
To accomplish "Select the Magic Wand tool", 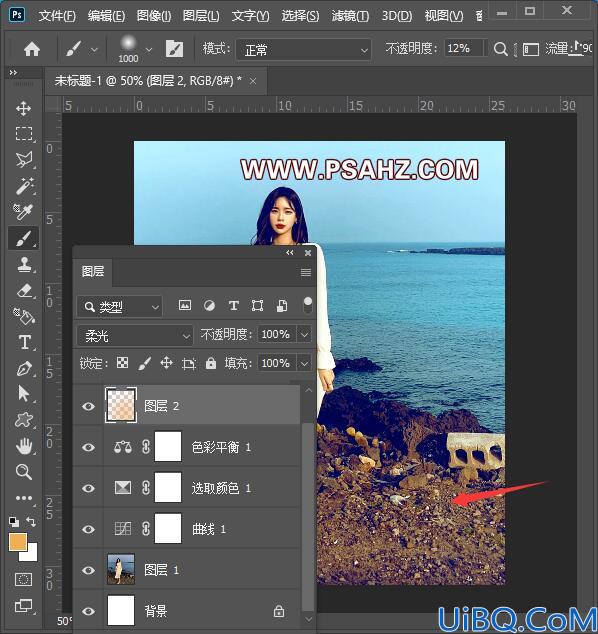I will (x=24, y=186).
